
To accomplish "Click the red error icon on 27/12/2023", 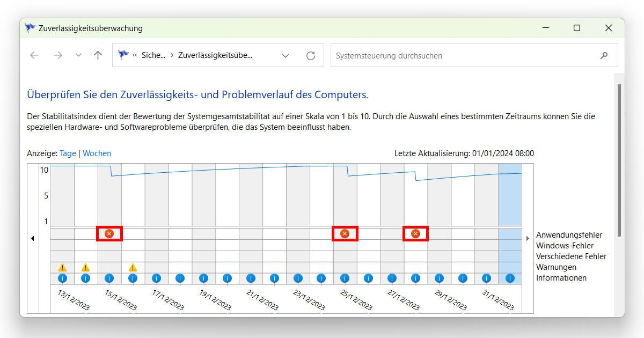I will [x=415, y=233].
